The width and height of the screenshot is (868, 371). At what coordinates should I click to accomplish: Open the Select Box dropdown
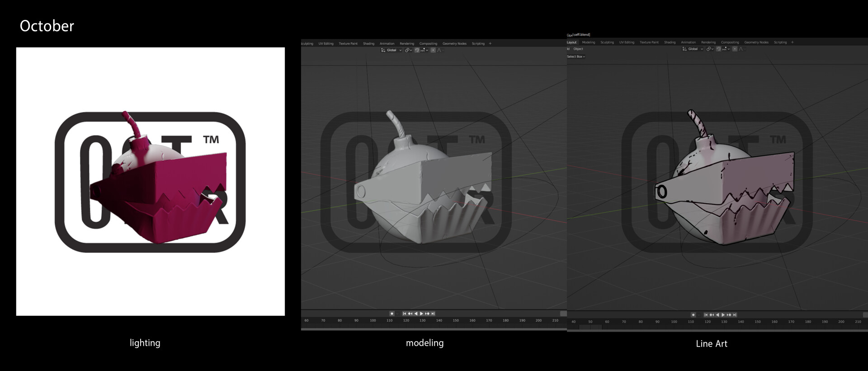point(576,56)
